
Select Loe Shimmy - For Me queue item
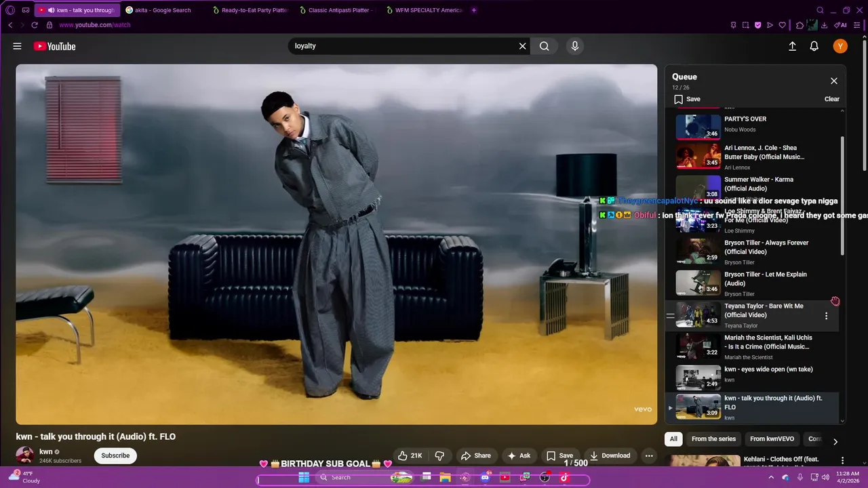tap(751, 220)
